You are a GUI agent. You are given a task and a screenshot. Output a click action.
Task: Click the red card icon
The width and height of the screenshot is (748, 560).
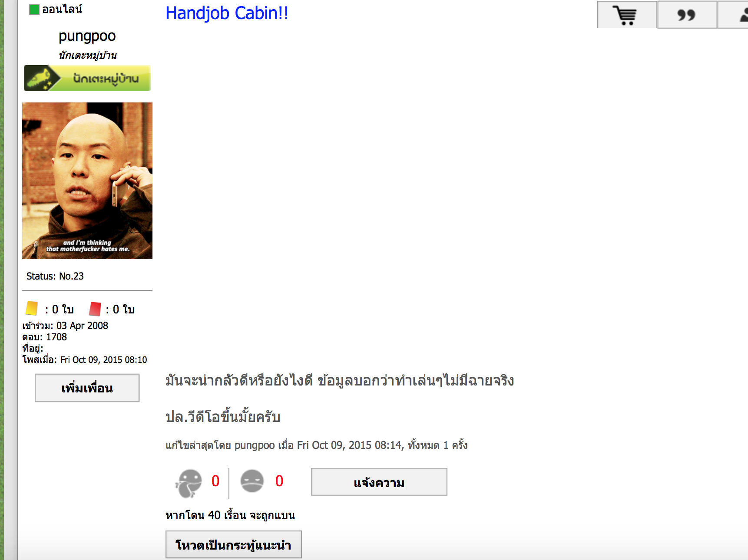[x=95, y=309]
